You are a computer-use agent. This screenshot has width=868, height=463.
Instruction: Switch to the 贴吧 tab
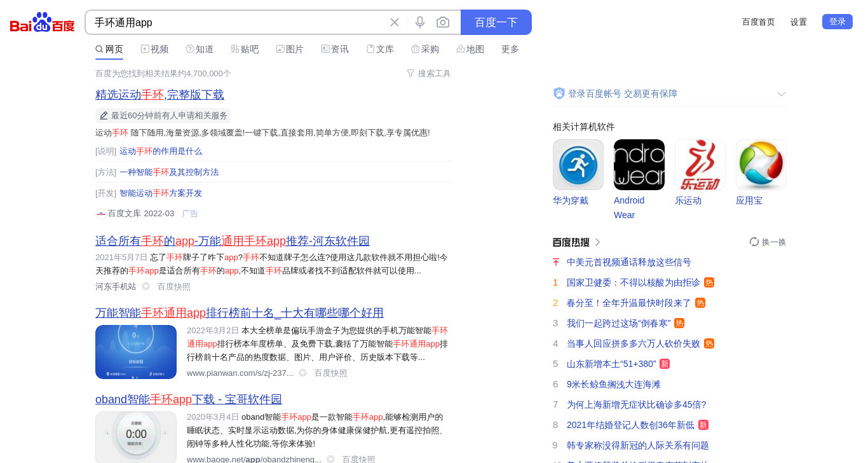click(245, 49)
